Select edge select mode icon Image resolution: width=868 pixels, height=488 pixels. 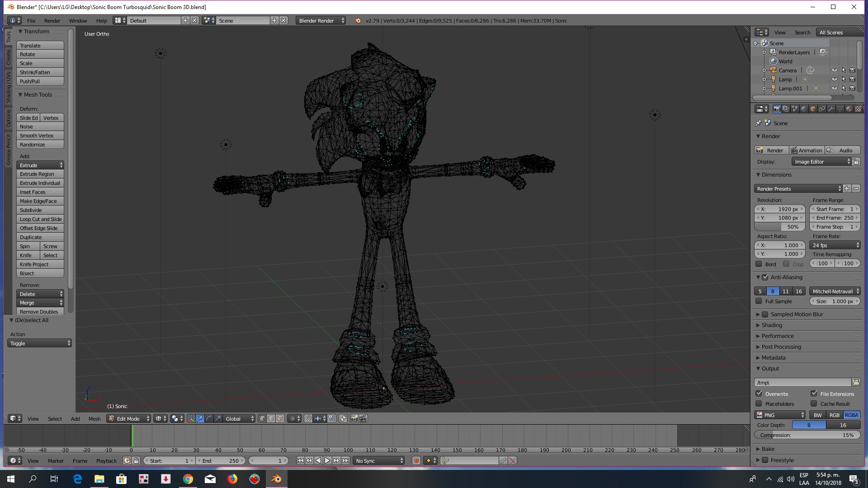click(x=271, y=418)
